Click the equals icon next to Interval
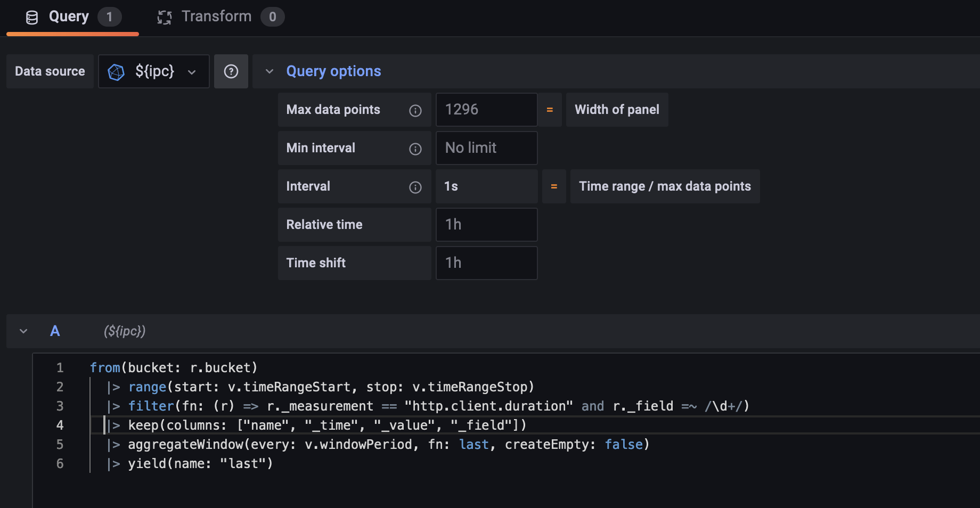 pyautogui.click(x=554, y=186)
